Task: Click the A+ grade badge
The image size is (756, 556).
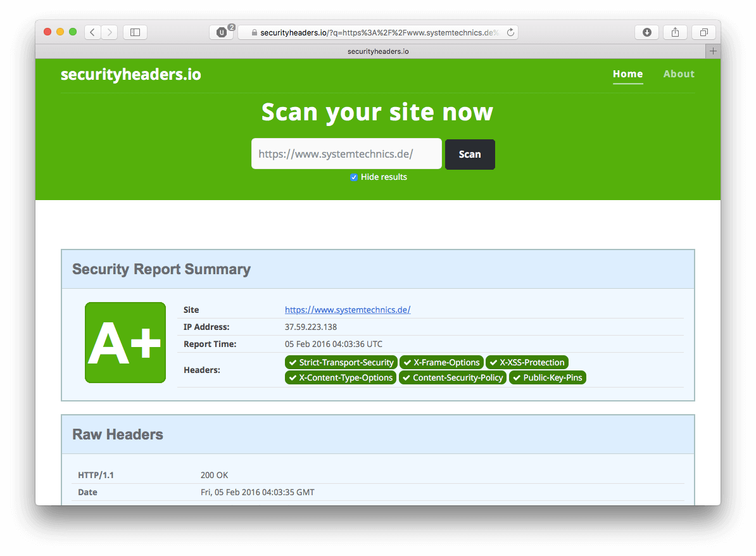Action: (x=125, y=343)
